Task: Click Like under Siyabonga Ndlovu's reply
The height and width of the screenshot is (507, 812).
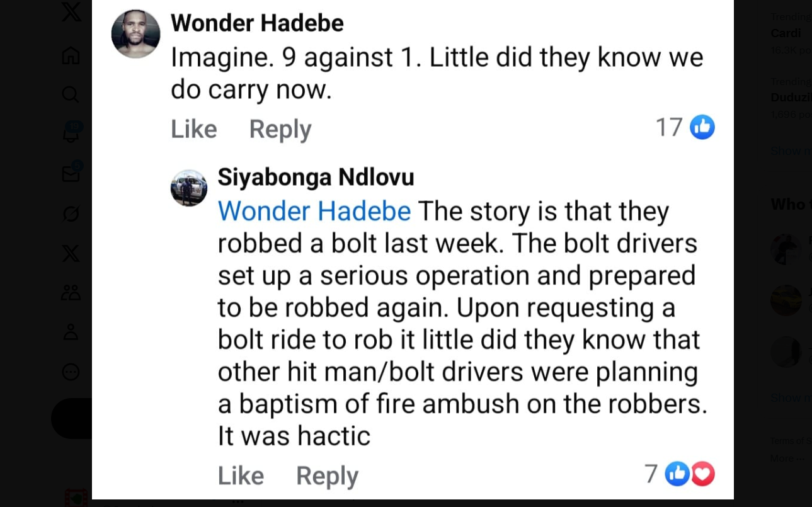Action: click(241, 476)
